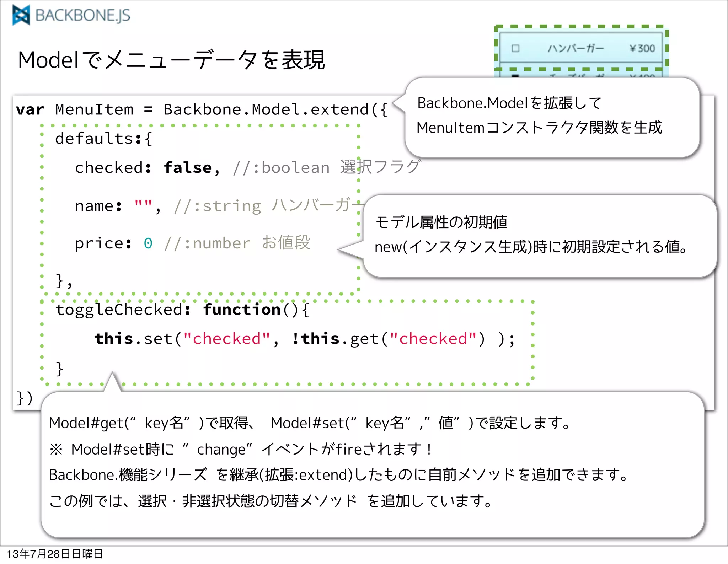Click the 'モデル属性の初期値' callout text

click(x=441, y=222)
